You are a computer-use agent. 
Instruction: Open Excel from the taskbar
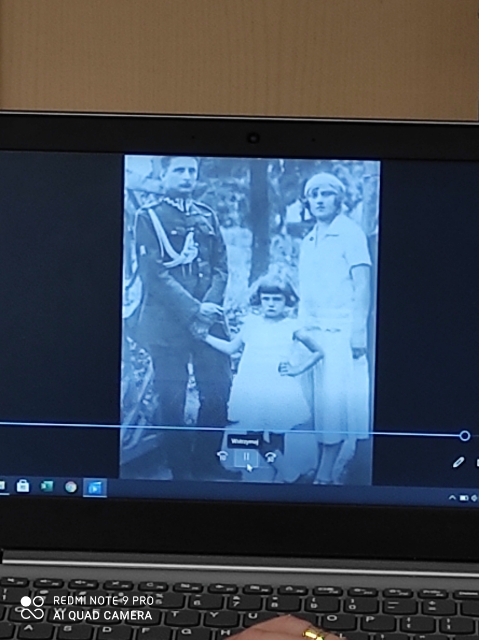(x=47, y=486)
